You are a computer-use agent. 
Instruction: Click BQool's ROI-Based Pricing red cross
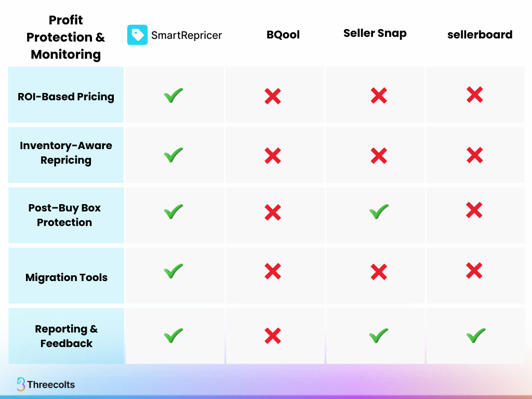point(273,96)
